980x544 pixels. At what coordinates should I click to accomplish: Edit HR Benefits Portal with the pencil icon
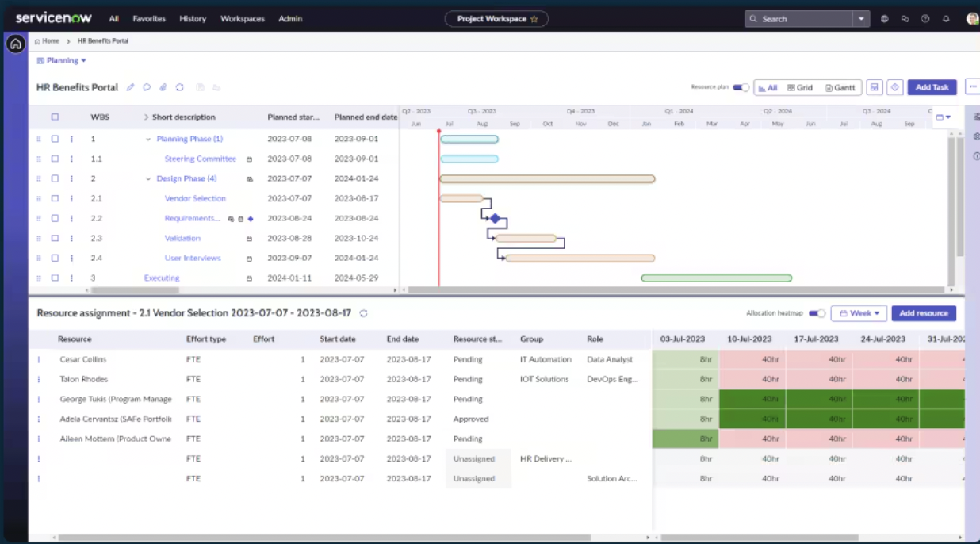pyautogui.click(x=131, y=87)
